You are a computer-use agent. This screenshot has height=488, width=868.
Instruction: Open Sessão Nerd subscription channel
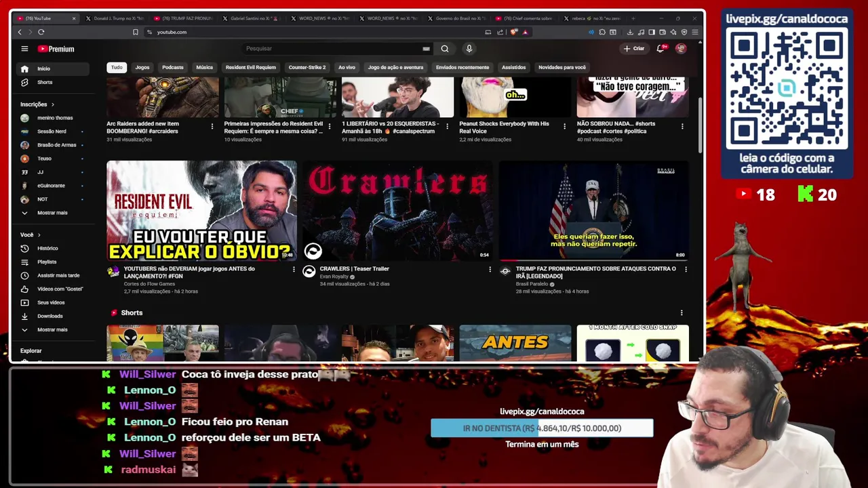54,131
